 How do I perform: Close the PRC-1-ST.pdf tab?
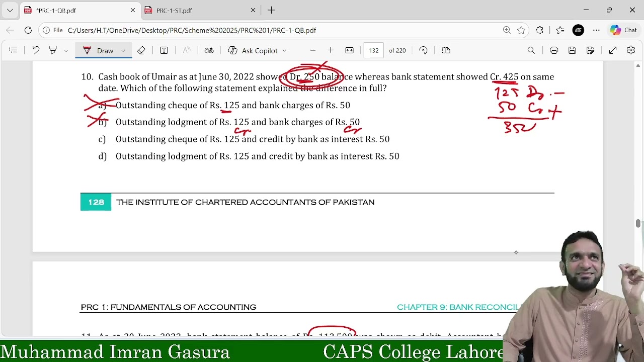coord(253,10)
